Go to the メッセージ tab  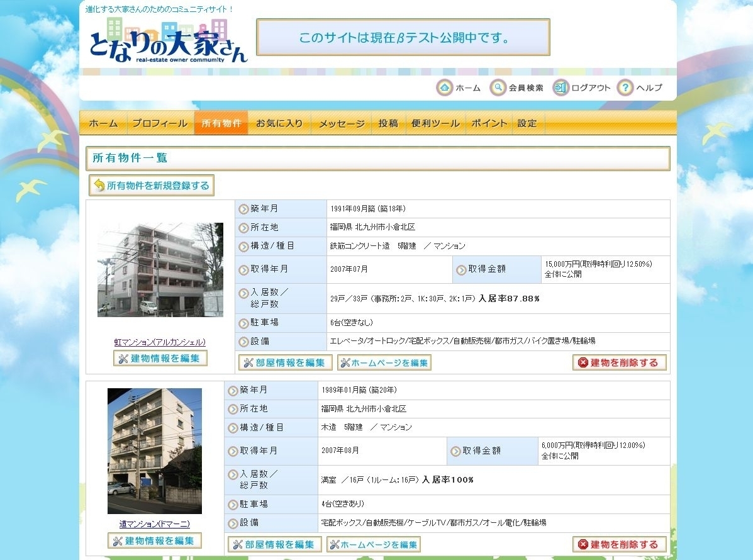342,123
